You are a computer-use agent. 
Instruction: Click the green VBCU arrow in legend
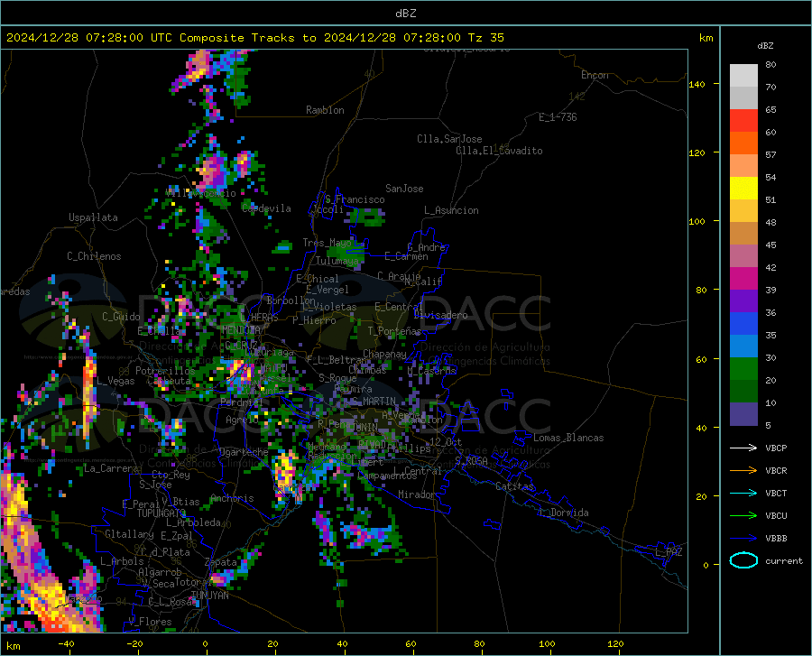coord(743,516)
